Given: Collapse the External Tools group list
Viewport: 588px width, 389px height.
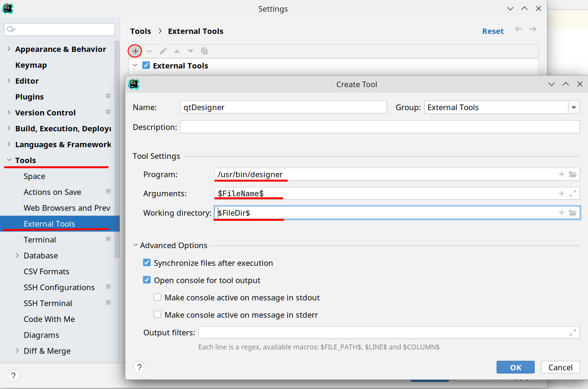Looking at the screenshot, I should 135,65.
